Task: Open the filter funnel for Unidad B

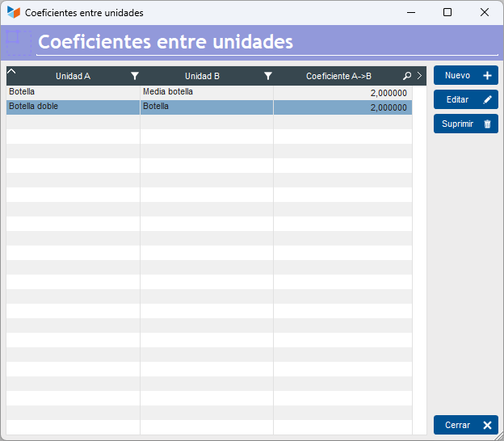Action: 268,76
